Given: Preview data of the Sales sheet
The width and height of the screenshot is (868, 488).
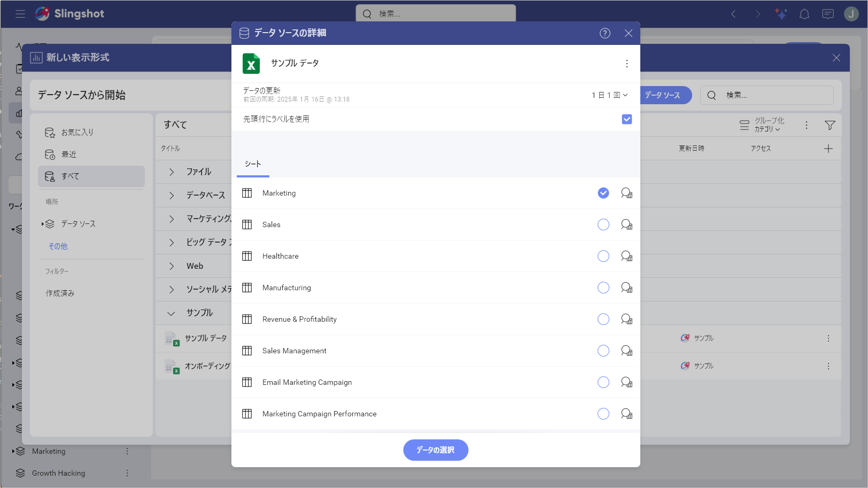Looking at the screenshot, I should pos(627,224).
